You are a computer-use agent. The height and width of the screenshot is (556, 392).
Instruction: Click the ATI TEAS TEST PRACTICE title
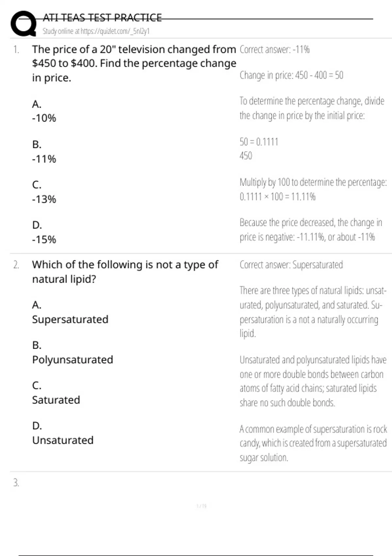click(102, 18)
